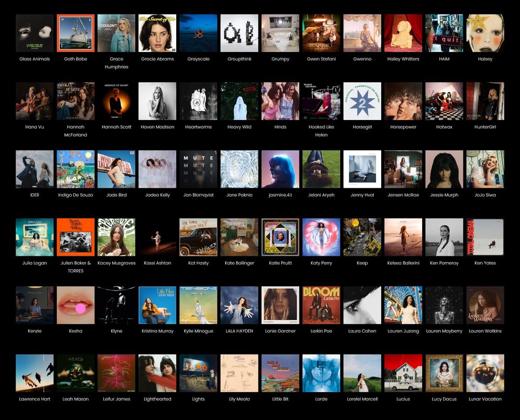This screenshot has width=520, height=420.
Task: Open Gracie Abrams album artwork
Action: coord(158,33)
